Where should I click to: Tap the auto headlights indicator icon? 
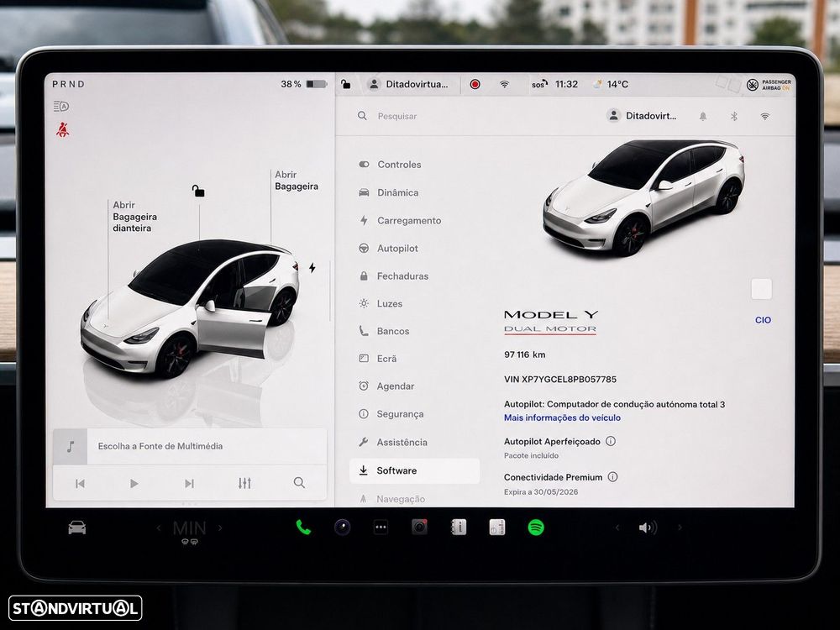coord(61,106)
